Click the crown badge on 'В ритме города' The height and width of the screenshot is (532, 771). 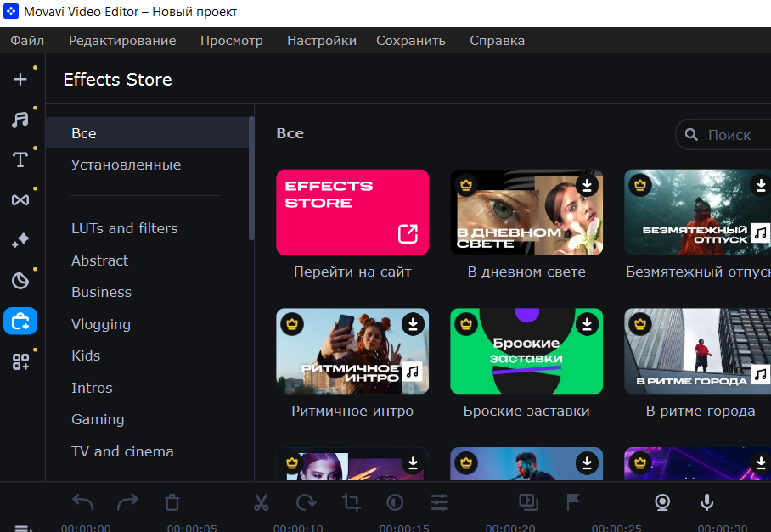tap(639, 324)
